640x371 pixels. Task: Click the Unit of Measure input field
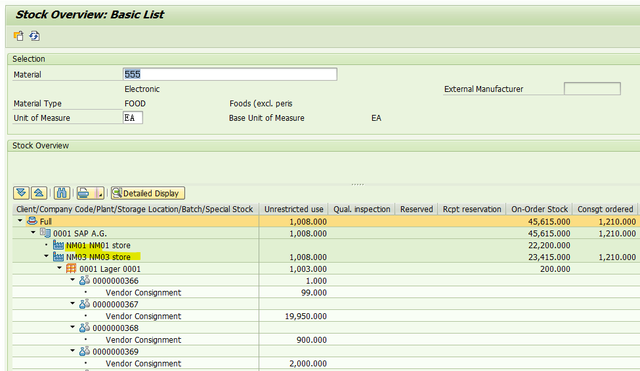tap(133, 118)
